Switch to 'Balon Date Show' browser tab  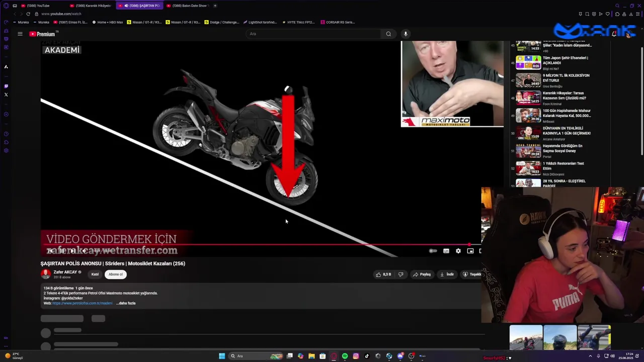tap(187, 6)
